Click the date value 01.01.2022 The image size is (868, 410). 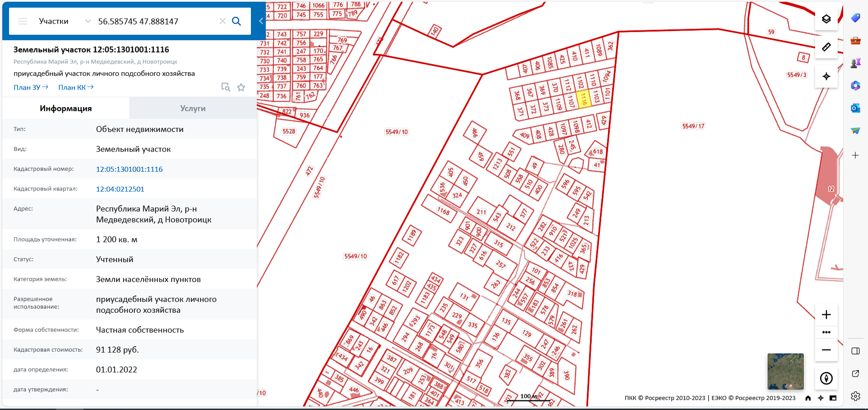tap(117, 370)
